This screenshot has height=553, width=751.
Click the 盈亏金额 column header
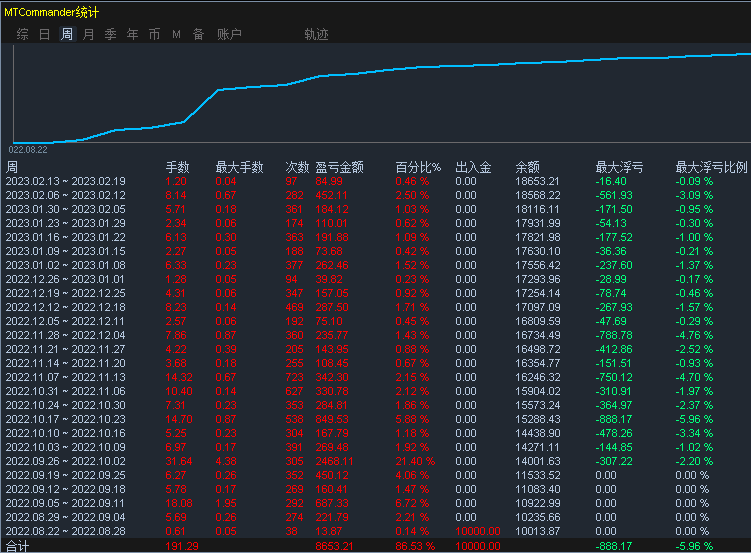(339, 167)
